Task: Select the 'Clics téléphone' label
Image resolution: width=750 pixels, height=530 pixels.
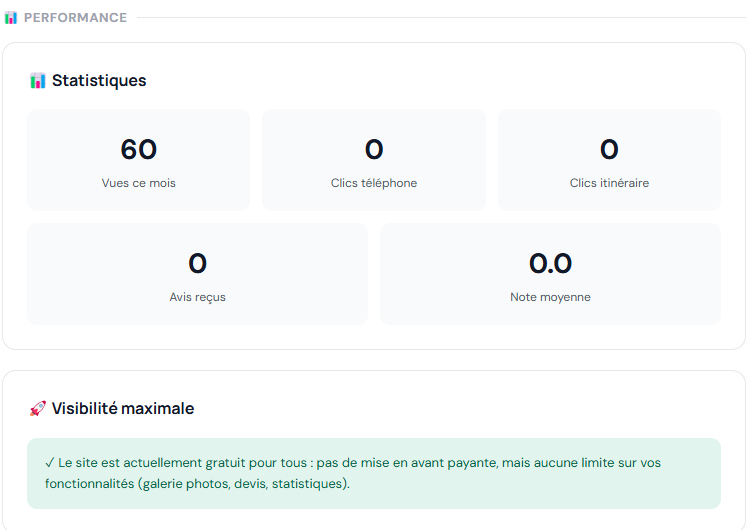Action: [x=374, y=183]
